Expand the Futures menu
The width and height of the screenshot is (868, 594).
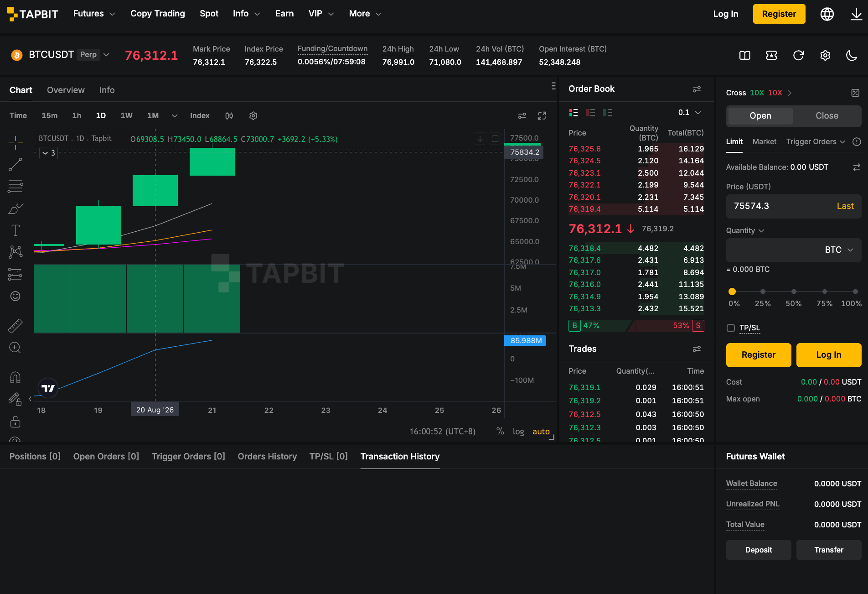pyautogui.click(x=94, y=14)
